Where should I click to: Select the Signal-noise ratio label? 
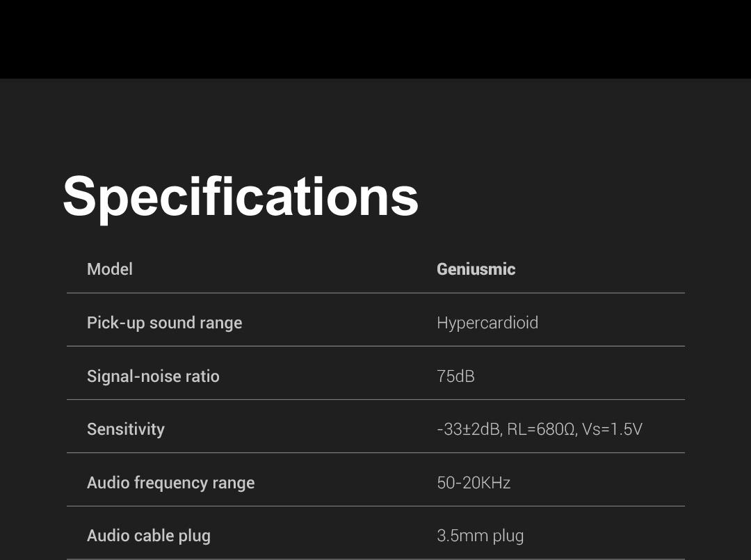153,376
